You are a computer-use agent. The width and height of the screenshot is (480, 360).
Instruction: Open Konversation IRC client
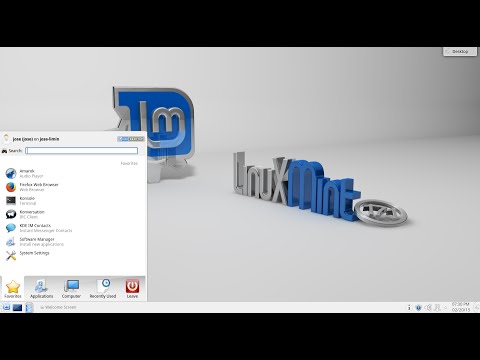click(72, 214)
